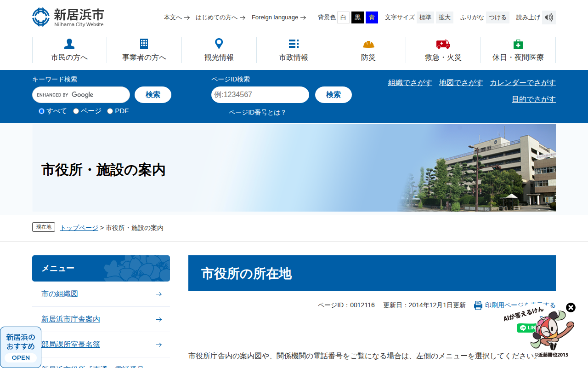The height and width of the screenshot is (368, 588).
Task: Click the 観光情報 map pin icon
Action: [x=219, y=43]
